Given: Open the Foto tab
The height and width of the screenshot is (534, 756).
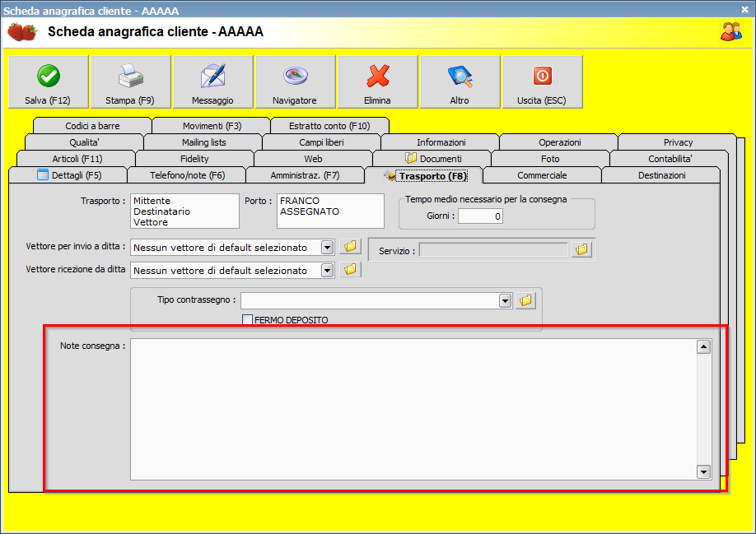Looking at the screenshot, I should pos(551,159).
